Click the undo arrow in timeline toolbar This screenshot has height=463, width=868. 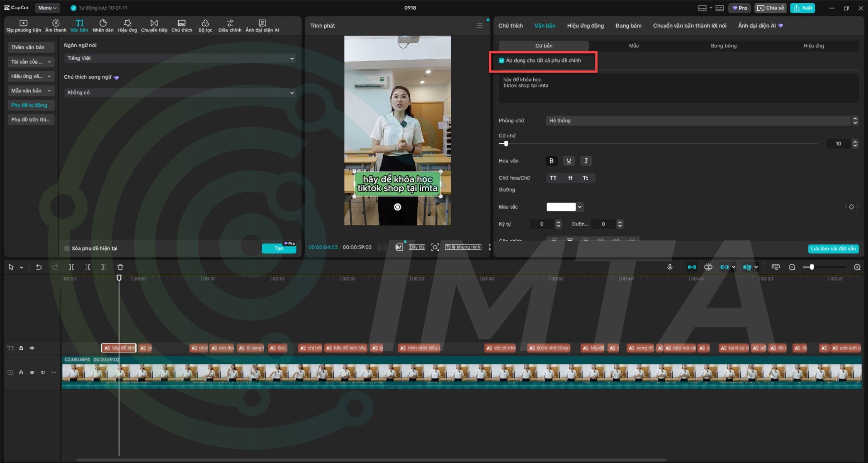click(39, 267)
